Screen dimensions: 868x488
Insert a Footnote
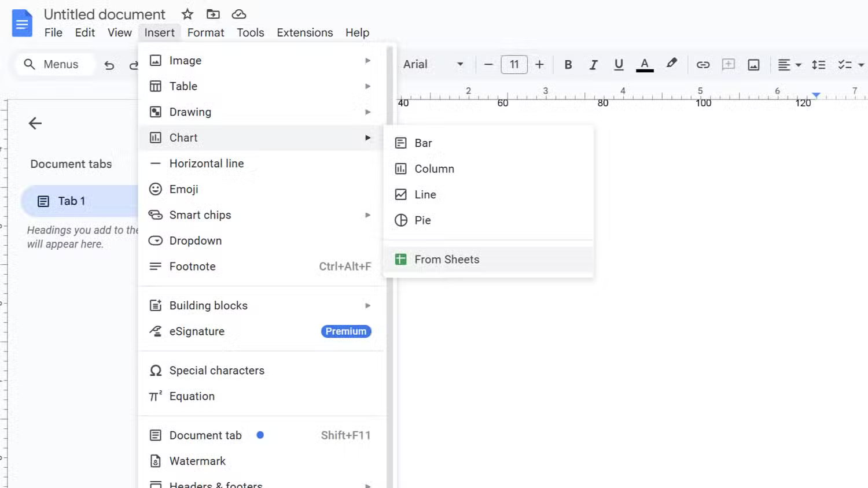pos(262,267)
